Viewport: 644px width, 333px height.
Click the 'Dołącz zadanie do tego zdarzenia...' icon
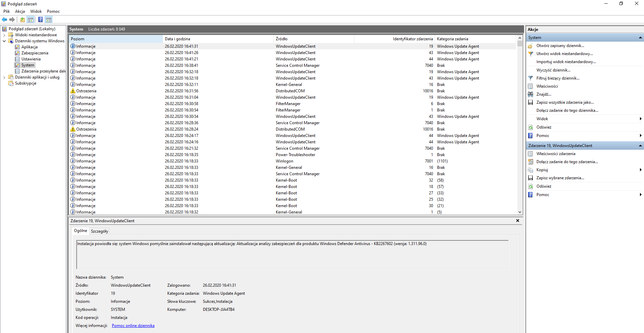[530, 162]
